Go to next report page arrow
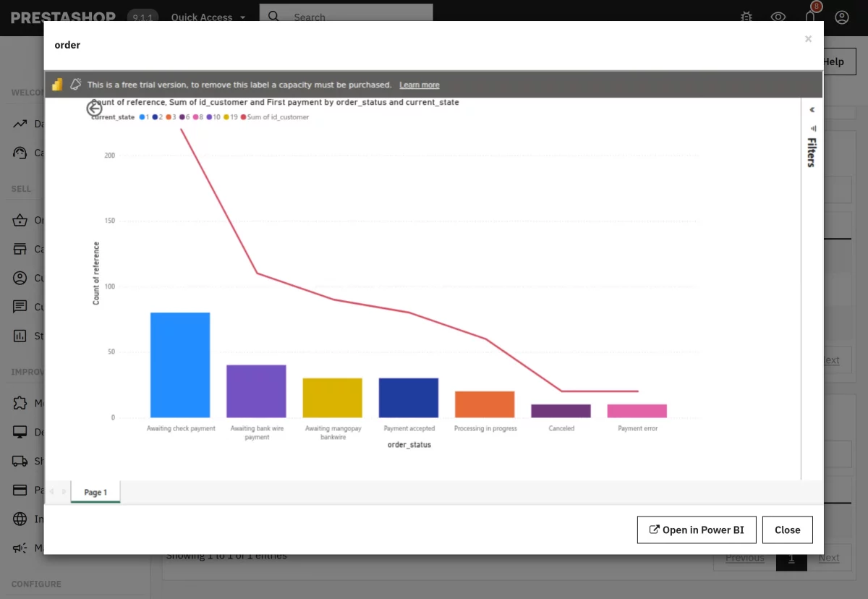868x599 pixels. pos(64,492)
